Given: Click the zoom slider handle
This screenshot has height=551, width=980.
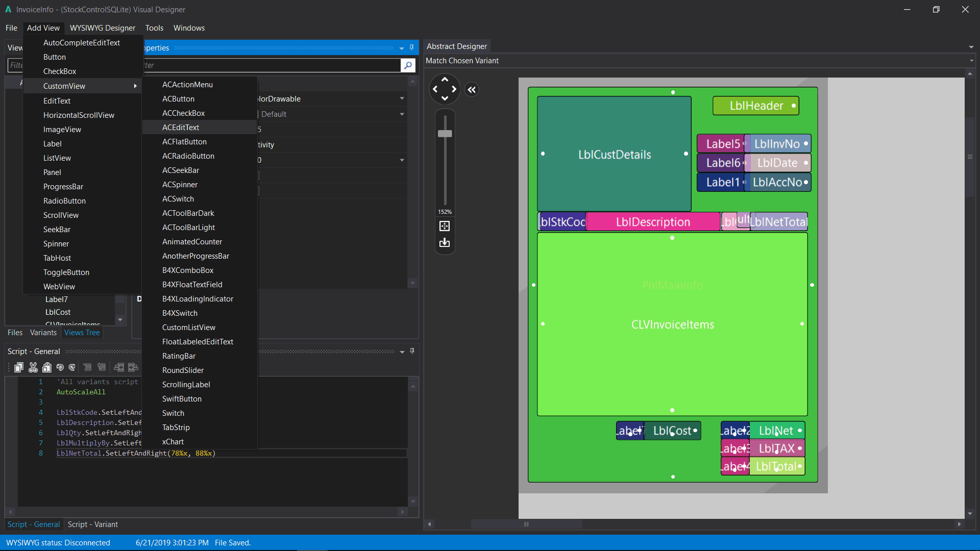Looking at the screenshot, I should (445, 134).
